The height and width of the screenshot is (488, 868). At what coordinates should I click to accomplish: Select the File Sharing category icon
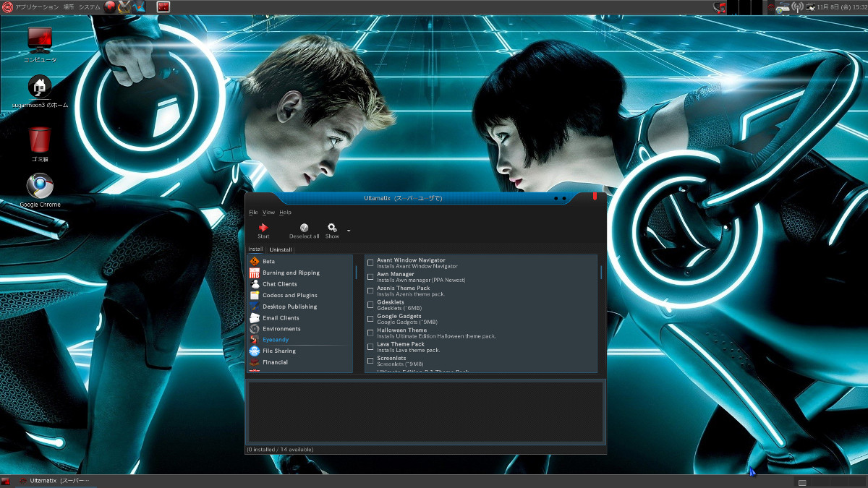coord(255,351)
